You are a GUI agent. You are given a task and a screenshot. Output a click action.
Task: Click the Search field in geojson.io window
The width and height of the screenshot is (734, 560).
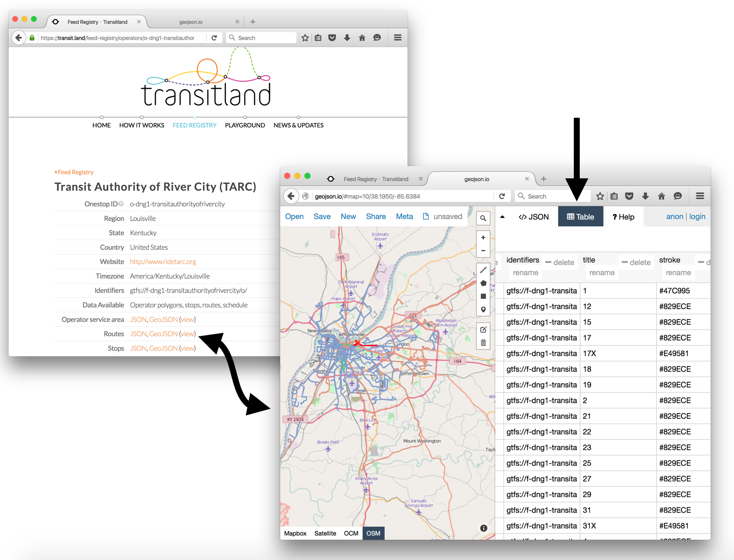tap(552, 196)
